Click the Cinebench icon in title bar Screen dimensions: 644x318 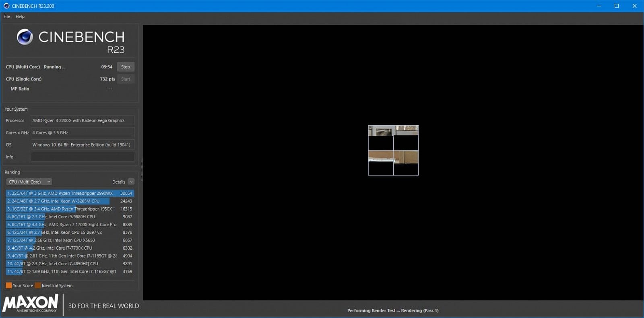coord(6,6)
